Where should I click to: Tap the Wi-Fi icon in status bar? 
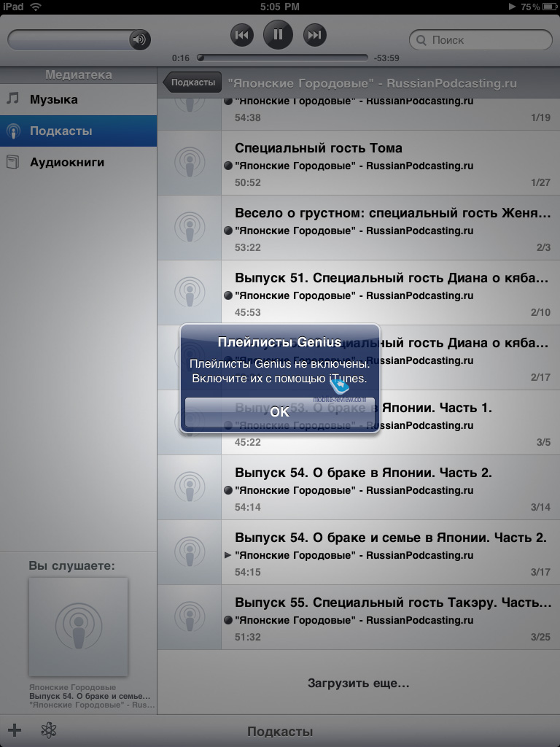click(x=35, y=7)
